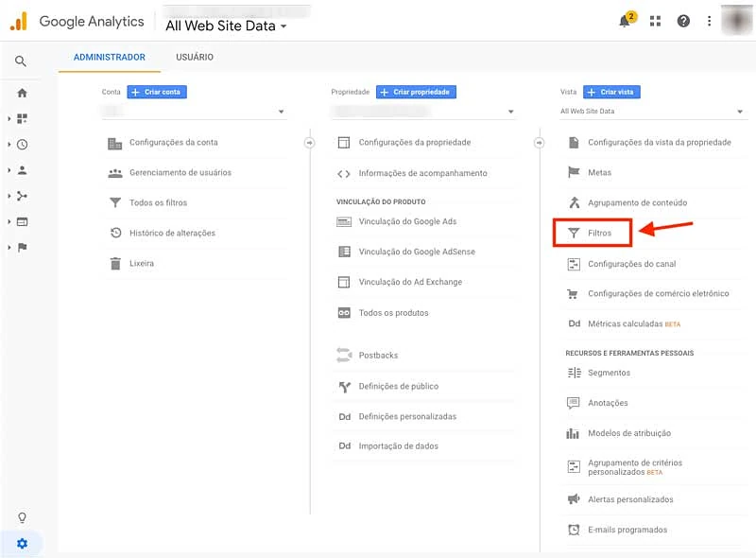This screenshot has width=756, height=558.
Task: Click the Lixeira trash can icon
Action: tap(115, 264)
